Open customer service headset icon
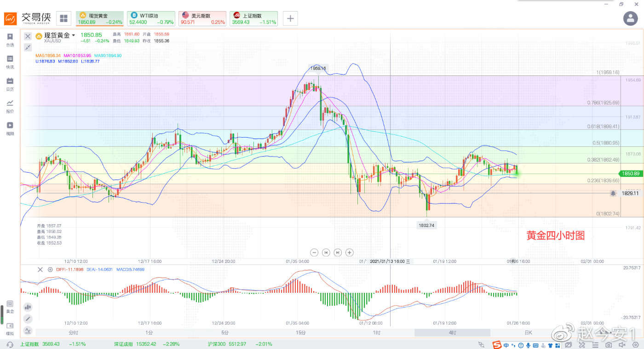Viewport: 644px width, 349px height. pyautogui.click(x=10, y=344)
